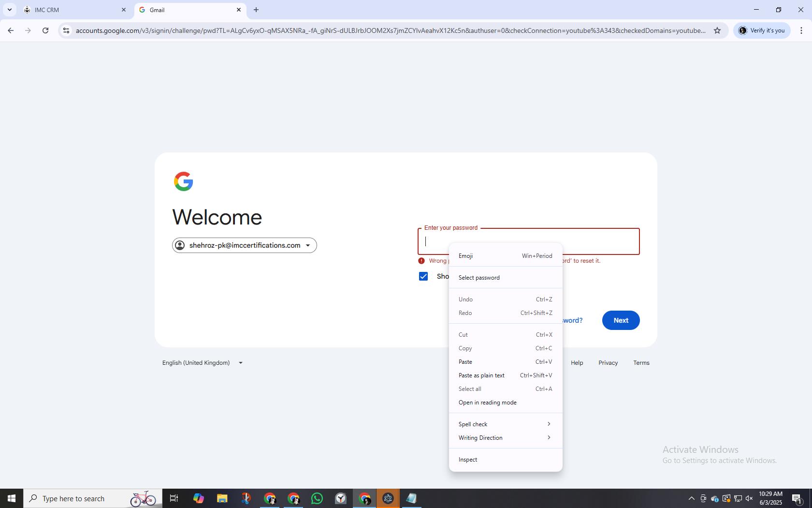Expand the Writing Direction submenu
812x508 pixels.
pyautogui.click(x=506, y=438)
